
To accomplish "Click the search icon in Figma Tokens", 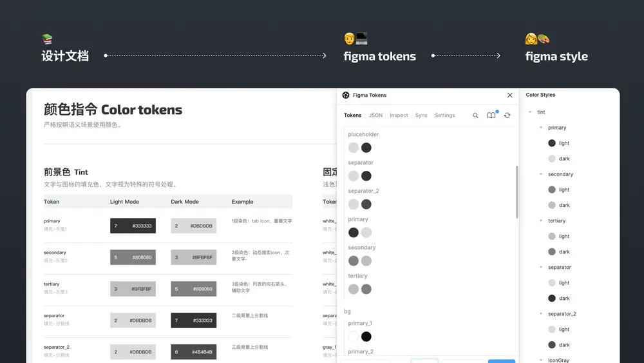I will coord(475,115).
